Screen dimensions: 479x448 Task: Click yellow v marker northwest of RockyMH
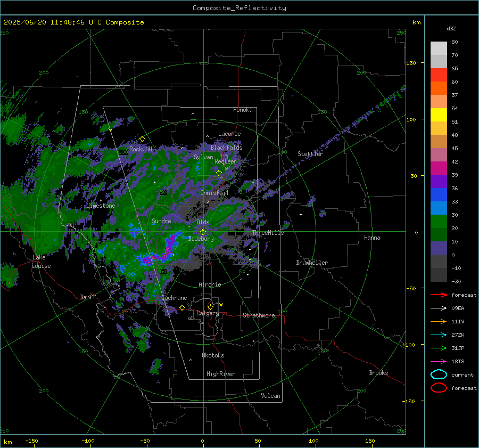(x=110, y=130)
